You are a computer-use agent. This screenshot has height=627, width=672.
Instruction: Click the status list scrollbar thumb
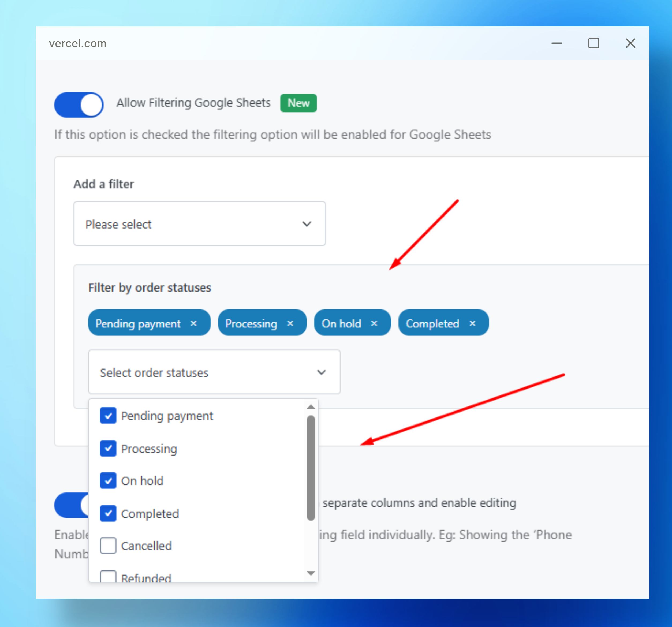[311, 468]
